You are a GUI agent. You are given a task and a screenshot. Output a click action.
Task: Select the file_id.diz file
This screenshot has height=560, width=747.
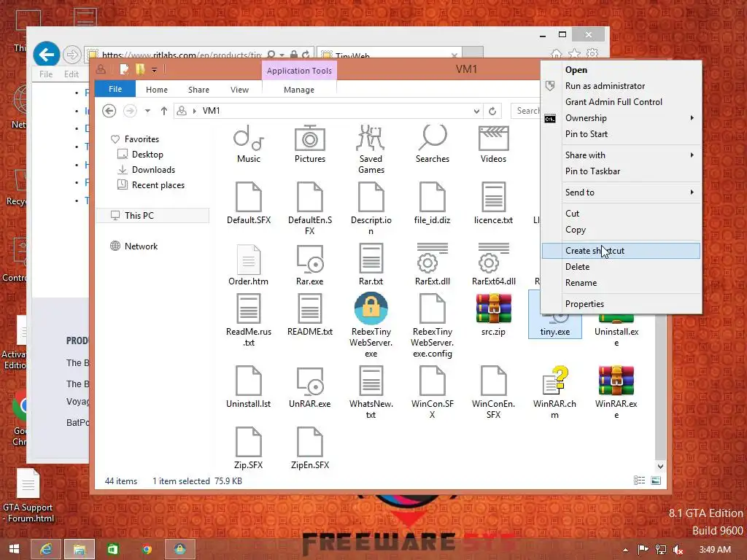point(432,203)
